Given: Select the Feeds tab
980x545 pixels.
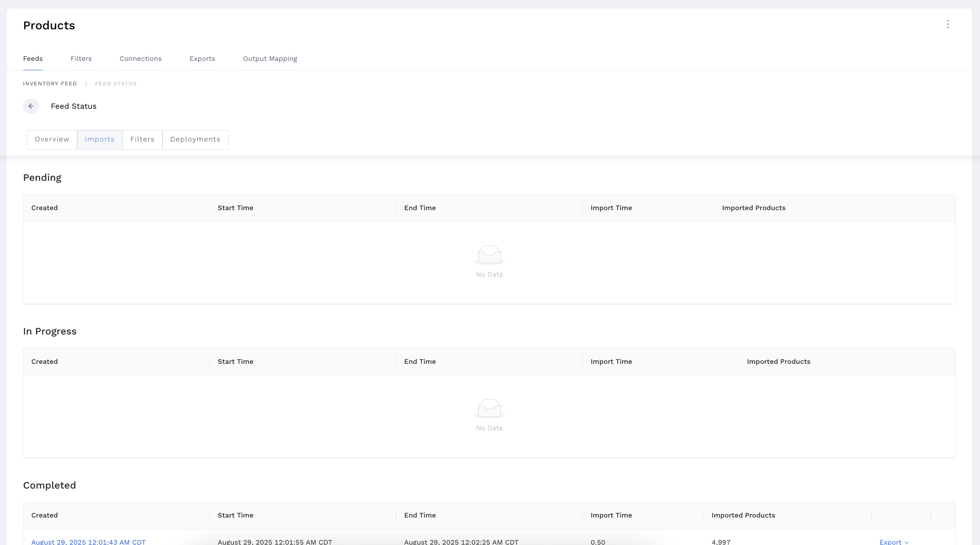Looking at the screenshot, I should point(33,59).
